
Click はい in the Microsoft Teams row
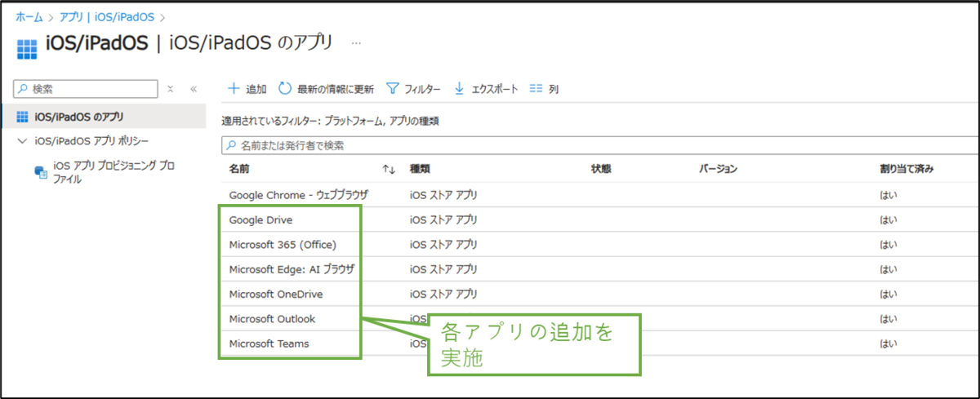click(888, 344)
